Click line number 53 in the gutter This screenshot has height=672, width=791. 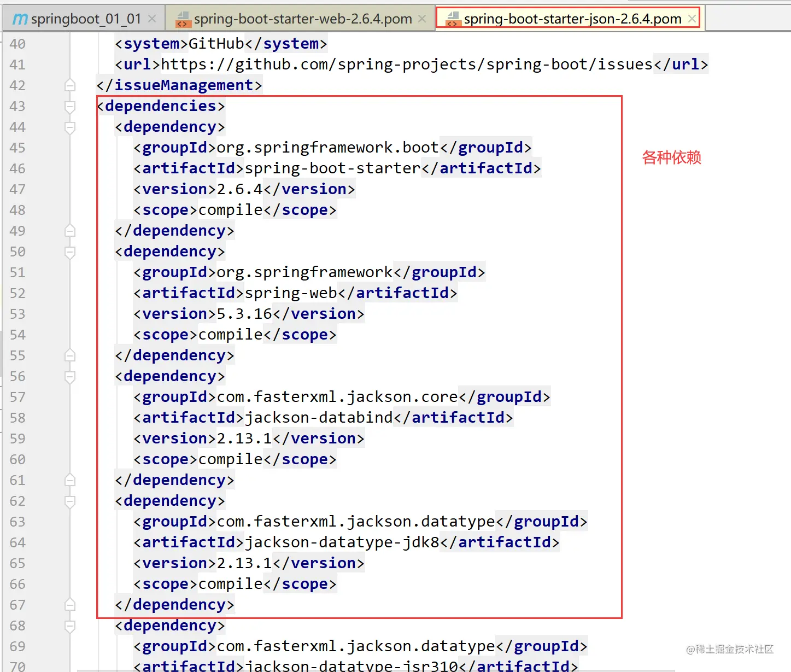[x=17, y=314]
